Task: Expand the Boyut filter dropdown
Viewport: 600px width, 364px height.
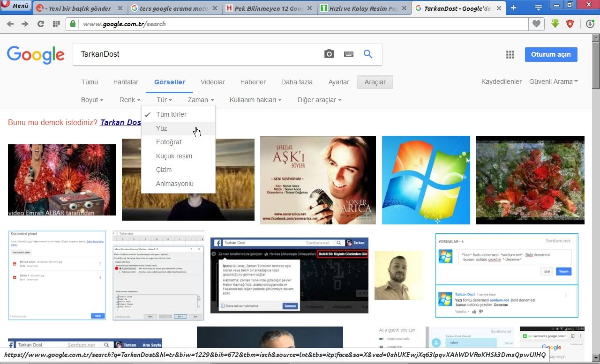Action: point(92,100)
